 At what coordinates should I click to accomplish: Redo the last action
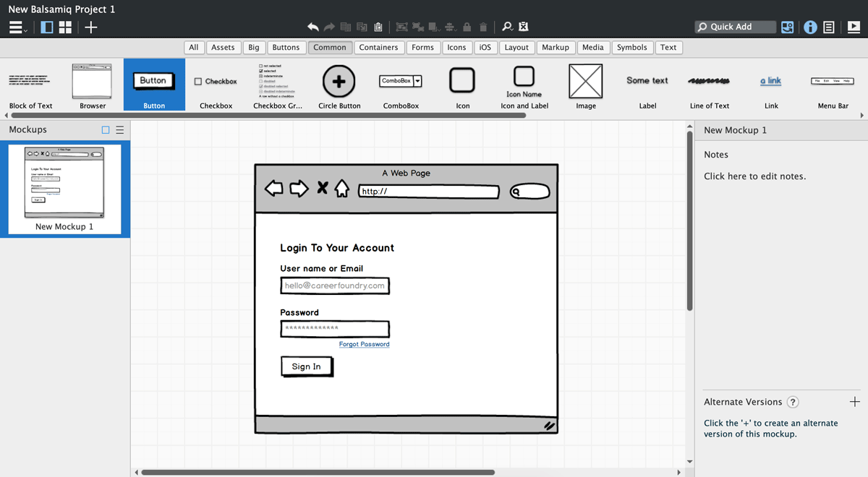point(328,26)
